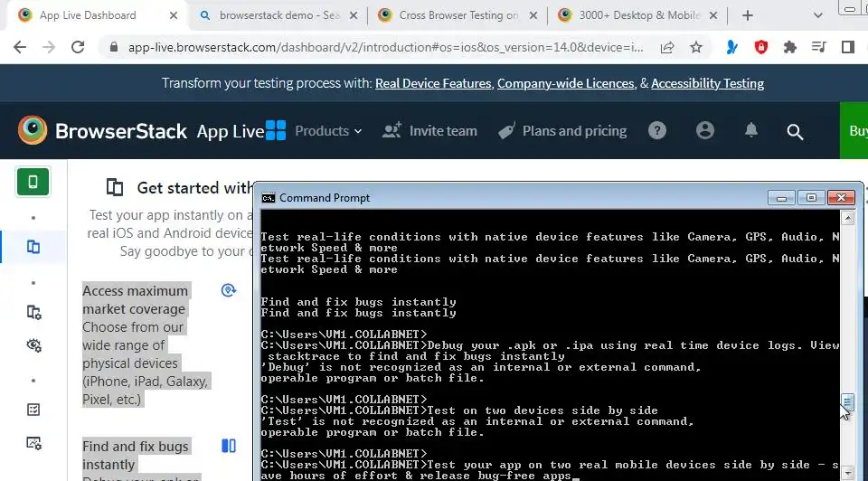Open notifications bell icon
Viewport: 868px width, 481px height.
751,130
